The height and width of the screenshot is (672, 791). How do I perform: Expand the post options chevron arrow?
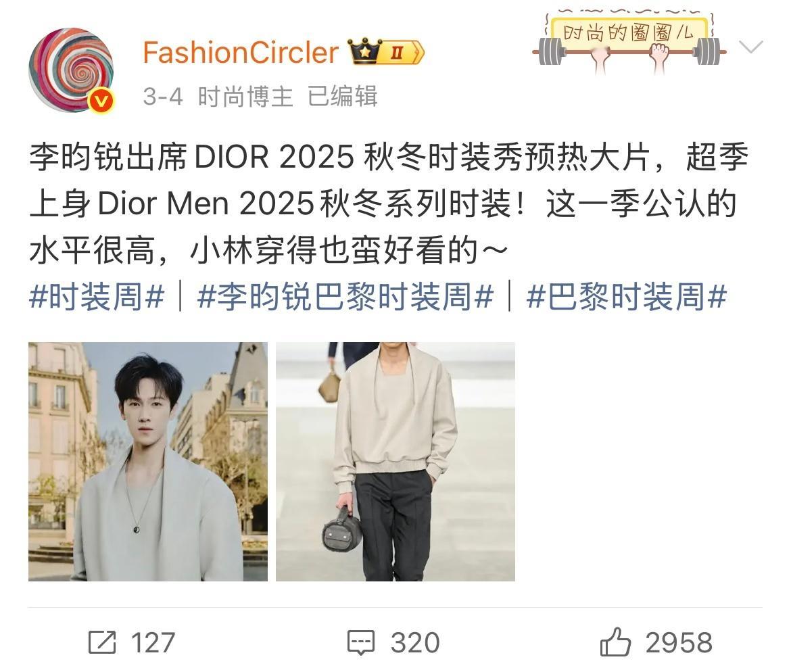750,47
